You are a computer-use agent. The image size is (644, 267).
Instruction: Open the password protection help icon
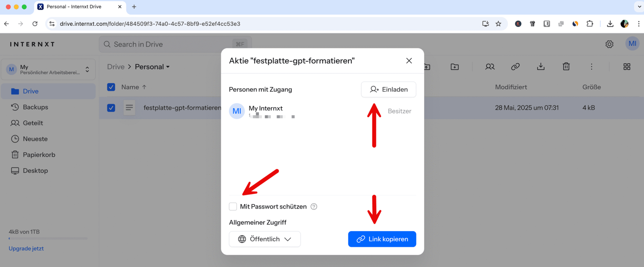pyautogui.click(x=314, y=207)
